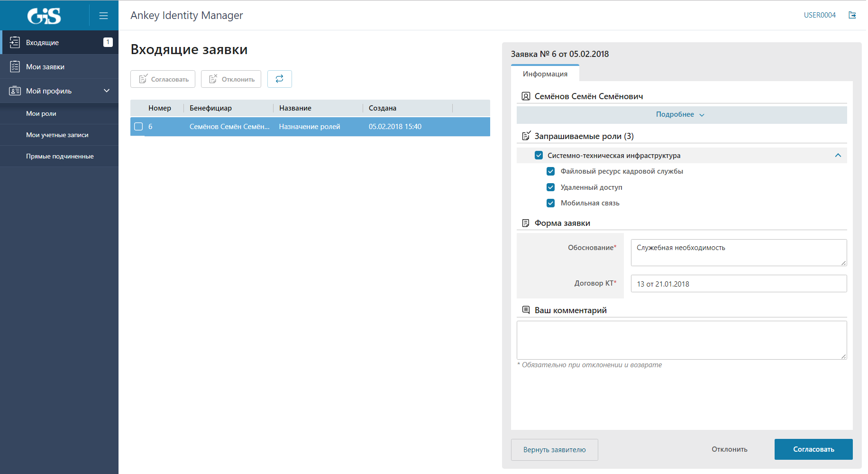Open Мои заявки in the sidebar

tap(59, 66)
